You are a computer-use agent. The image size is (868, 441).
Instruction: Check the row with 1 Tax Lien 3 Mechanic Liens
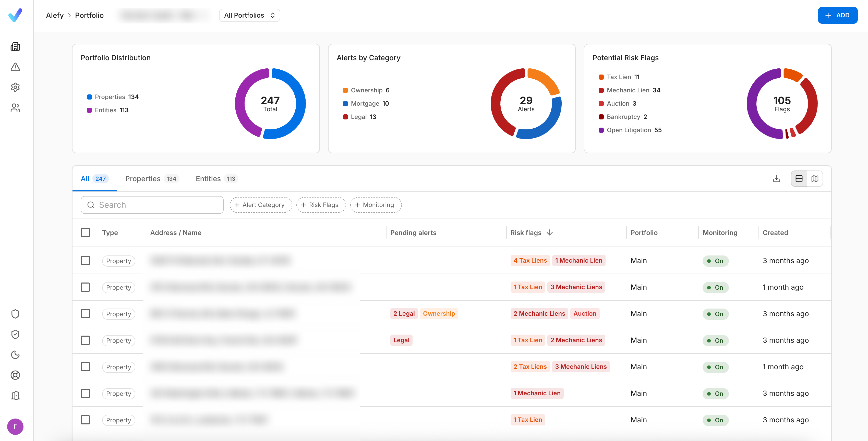point(85,287)
